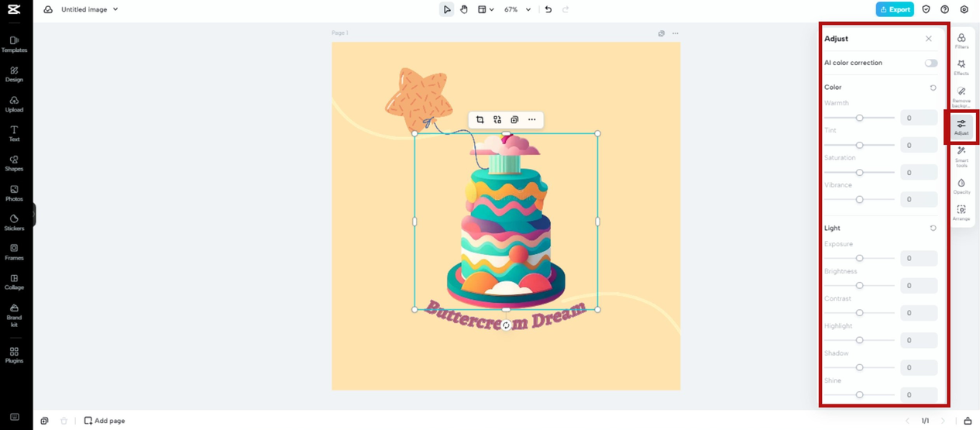The height and width of the screenshot is (430, 980).
Task: Close the Adjust panel
Action: 929,39
